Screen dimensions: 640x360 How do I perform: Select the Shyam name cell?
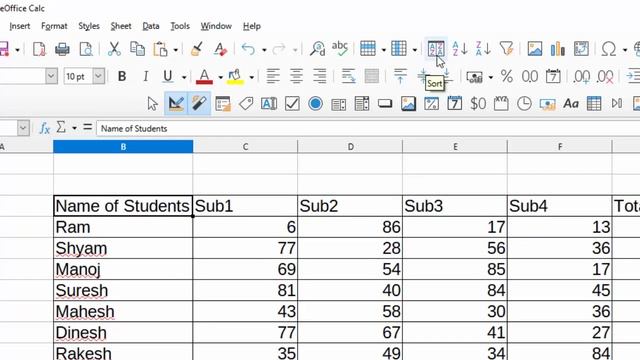tap(123, 248)
